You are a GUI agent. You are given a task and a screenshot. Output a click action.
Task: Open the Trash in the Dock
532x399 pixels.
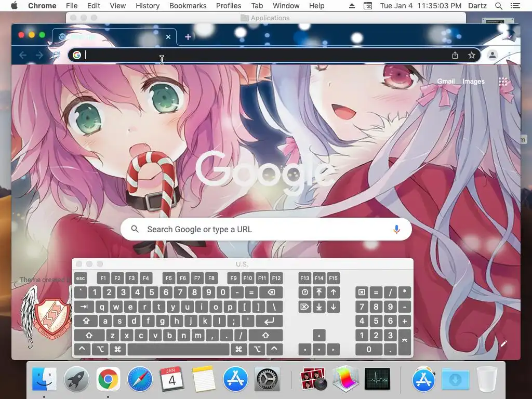click(487, 379)
